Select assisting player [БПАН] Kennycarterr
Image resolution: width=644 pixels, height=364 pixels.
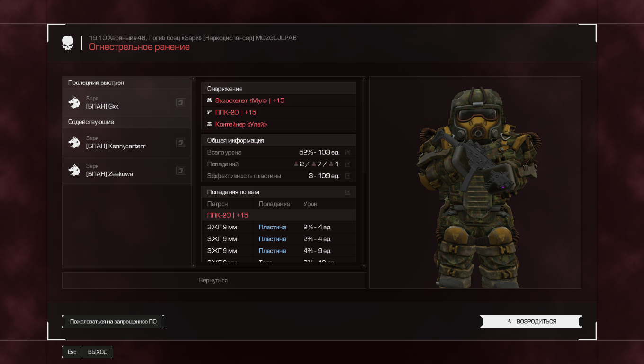(126, 142)
